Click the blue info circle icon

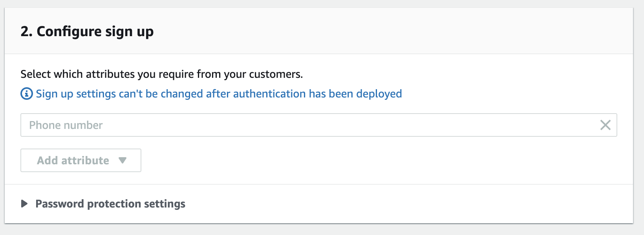pos(26,94)
